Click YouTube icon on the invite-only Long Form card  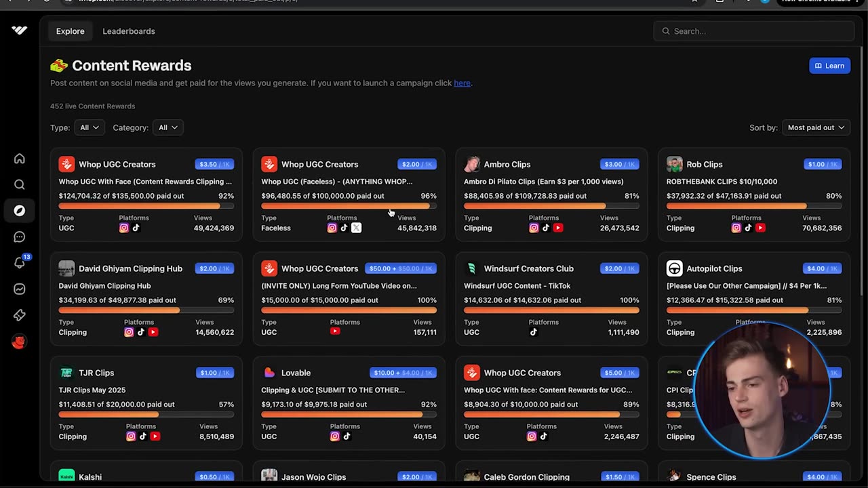click(335, 331)
